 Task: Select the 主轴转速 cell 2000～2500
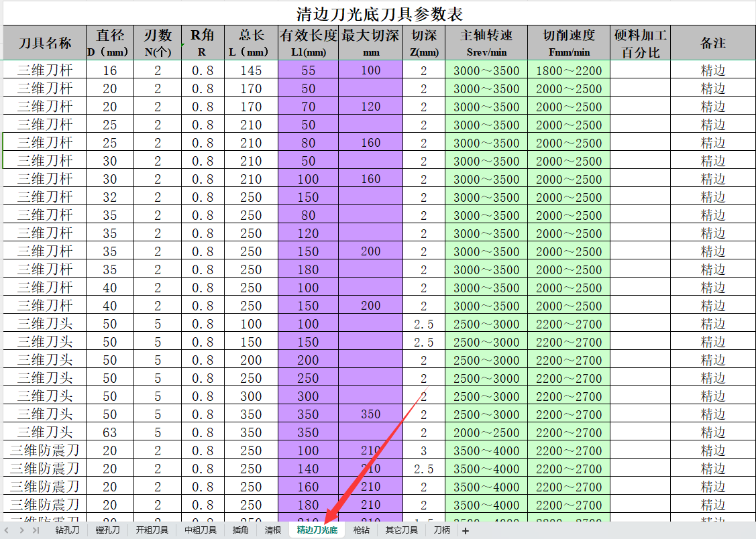point(486,432)
